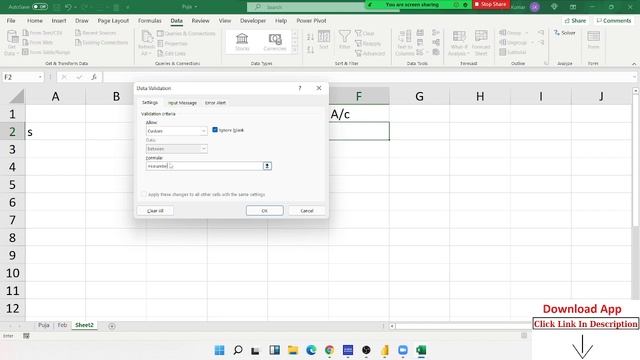Open the Sort dialog icon
The width and height of the screenshot is (640, 360).
tap(324, 37)
